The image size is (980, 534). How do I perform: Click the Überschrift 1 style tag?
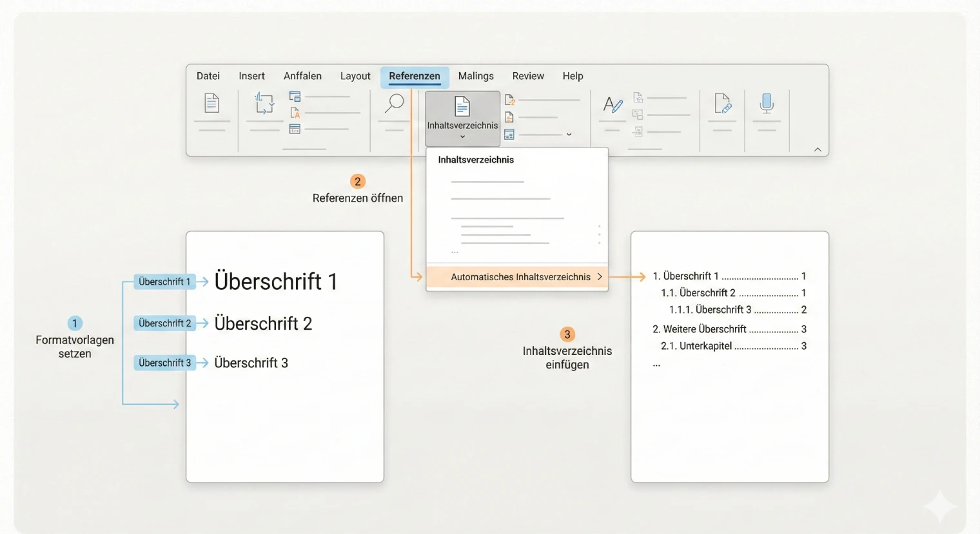pos(164,281)
